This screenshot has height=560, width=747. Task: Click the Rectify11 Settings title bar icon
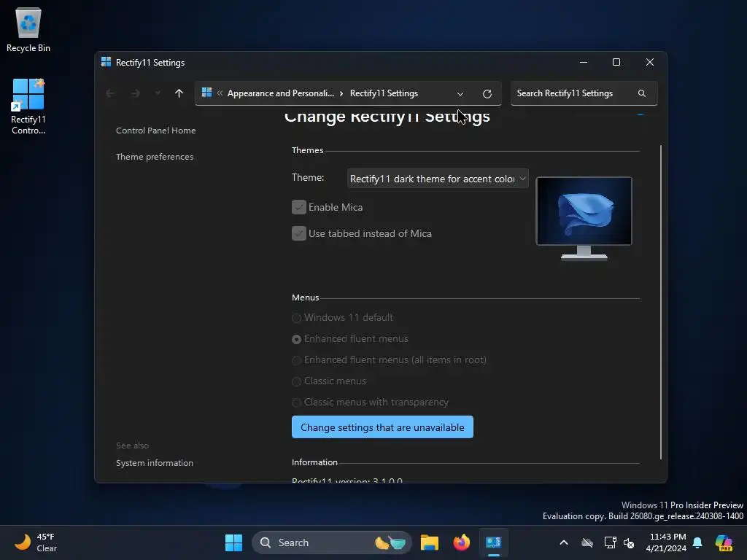pyautogui.click(x=107, y=63)
